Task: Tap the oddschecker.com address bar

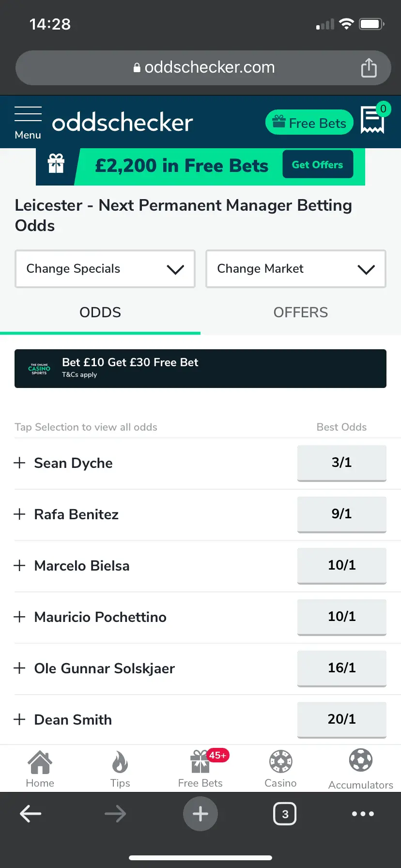Action: [203, 68]
